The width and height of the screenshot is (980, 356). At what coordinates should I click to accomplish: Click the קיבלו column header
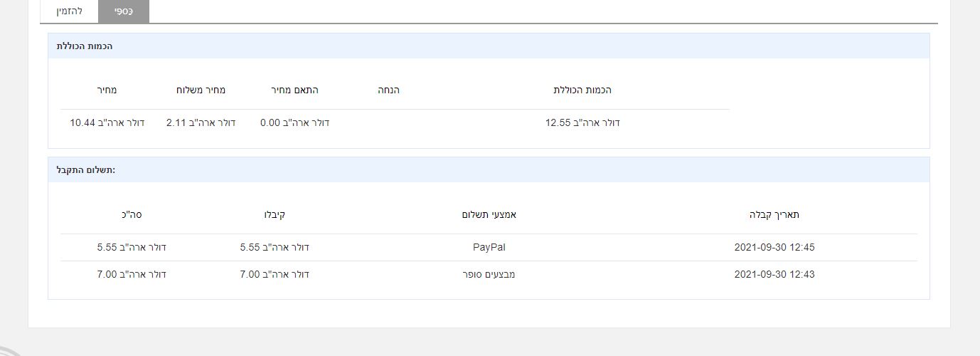[x=274, y=215]
